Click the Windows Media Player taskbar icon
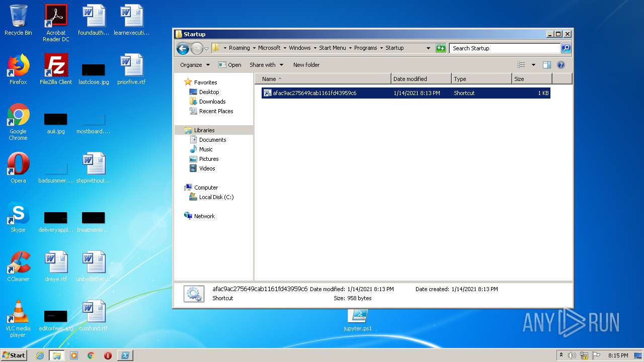The width and height of the screenshot is (644, 362). pos(74,355)
